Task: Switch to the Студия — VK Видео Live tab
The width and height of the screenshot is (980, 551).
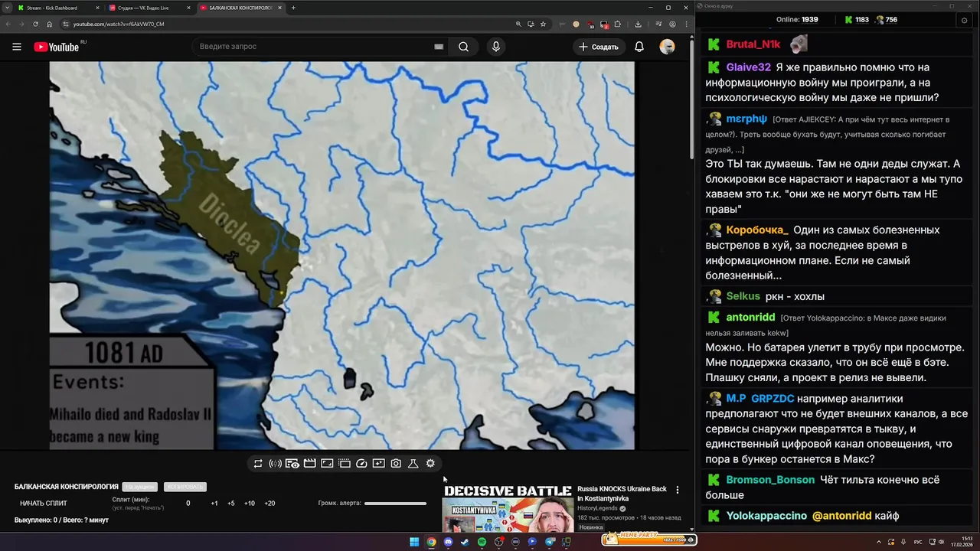Action: [x=149, y=8]
